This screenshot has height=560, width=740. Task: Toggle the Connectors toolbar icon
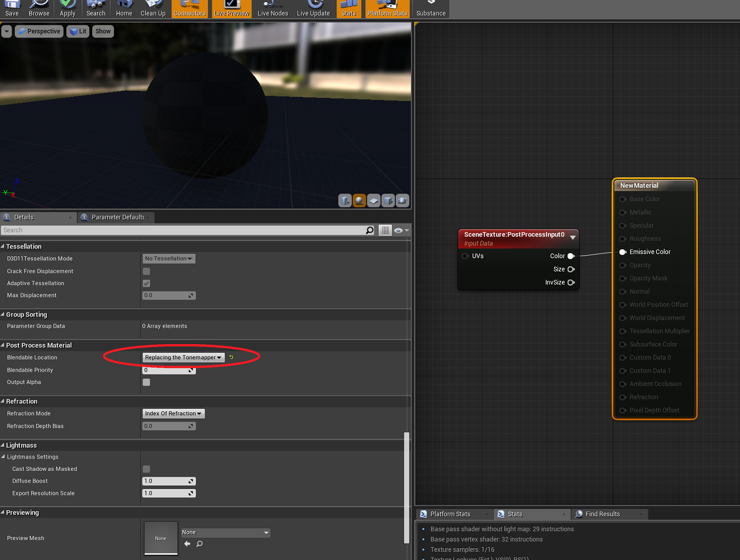pos(189,8)
